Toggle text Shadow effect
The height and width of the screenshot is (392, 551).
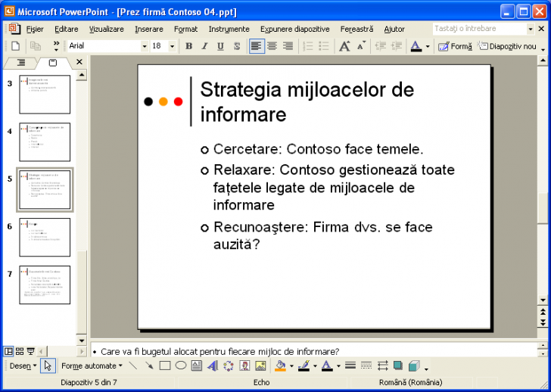[237, 46]
